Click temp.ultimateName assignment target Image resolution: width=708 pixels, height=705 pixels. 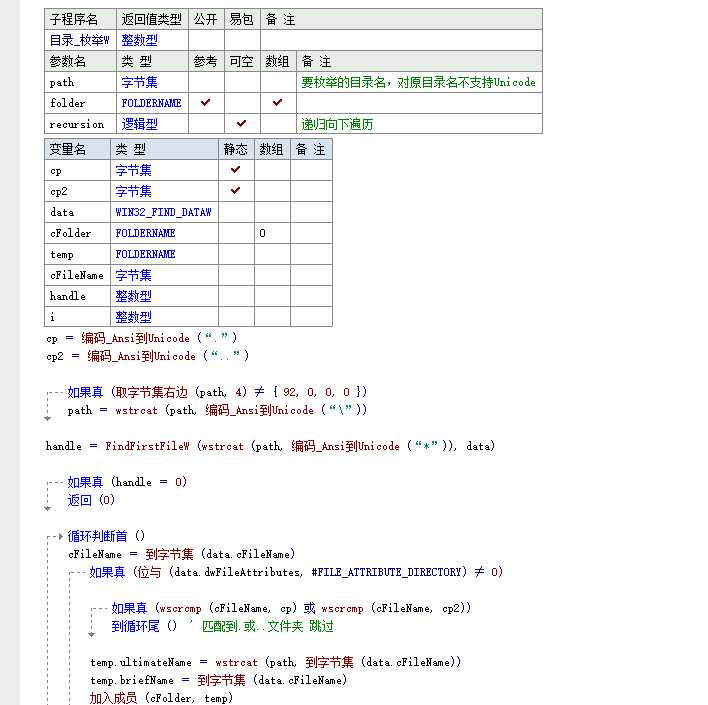[141, 663]
